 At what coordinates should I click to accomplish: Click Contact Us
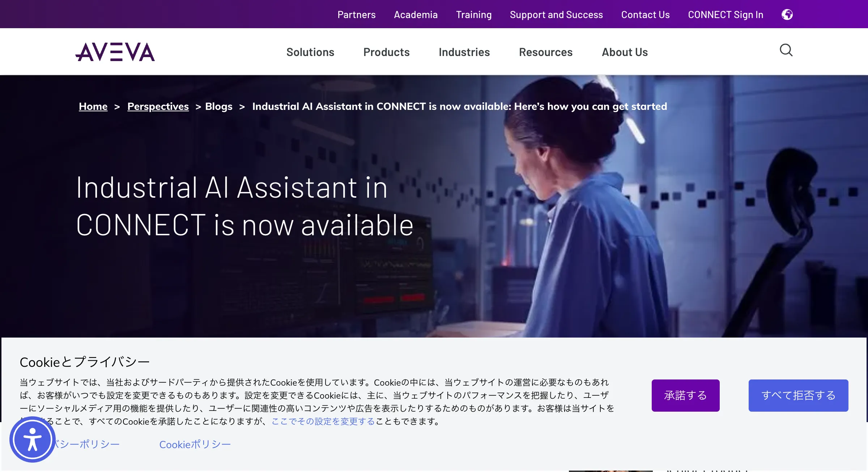[645, 15]
